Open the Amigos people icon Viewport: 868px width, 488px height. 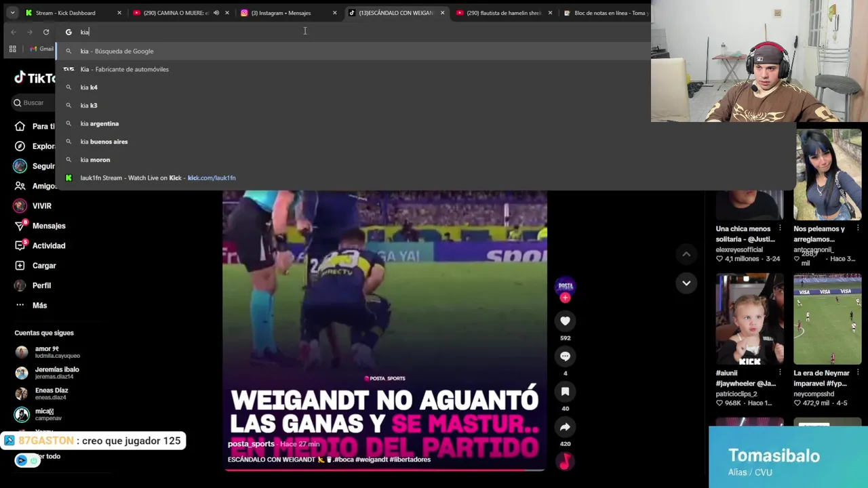pyautogui.click(x=20, y=186)
